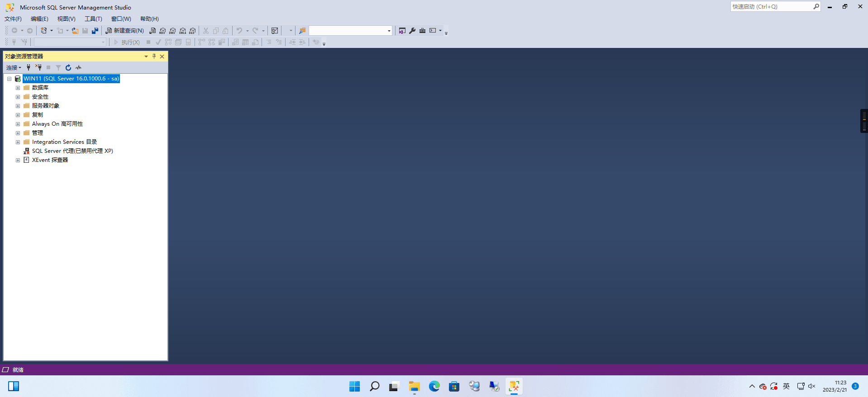868x397 pixels.
Task: Start an Analysis Services MDX query
Action: tap(163, 31)
